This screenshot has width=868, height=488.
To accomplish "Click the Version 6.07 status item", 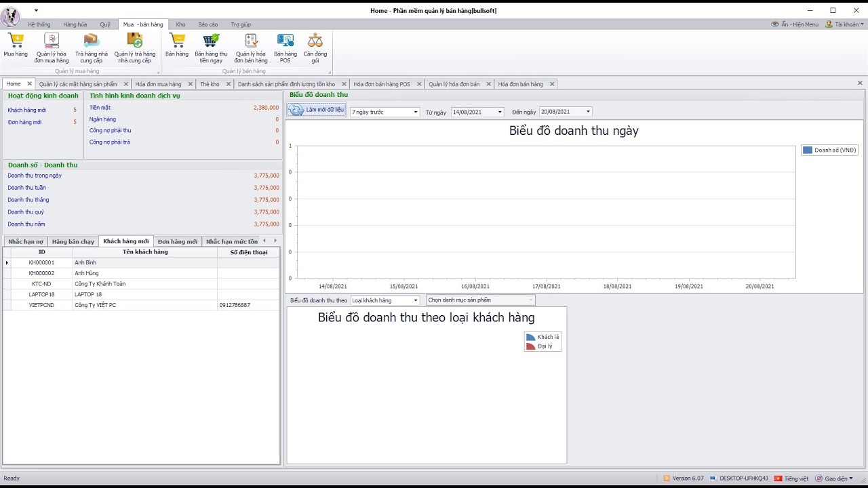I will [x=684, y=479].
